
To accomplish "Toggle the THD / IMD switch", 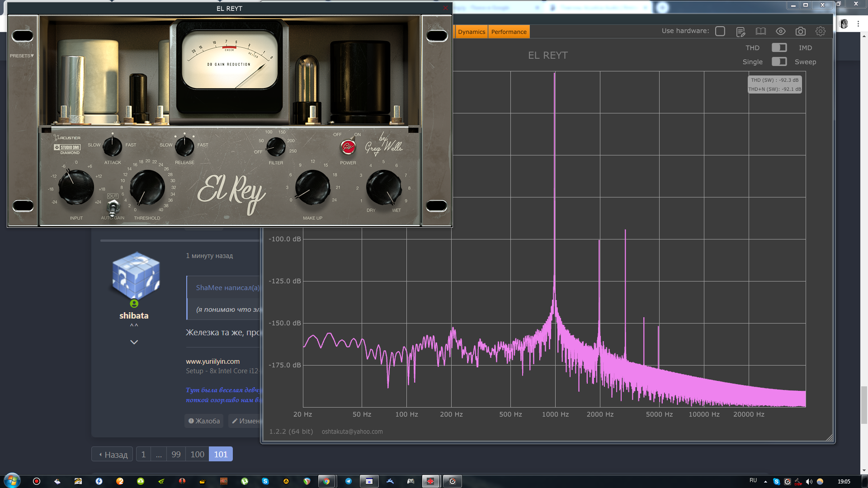I will [779, 47].
